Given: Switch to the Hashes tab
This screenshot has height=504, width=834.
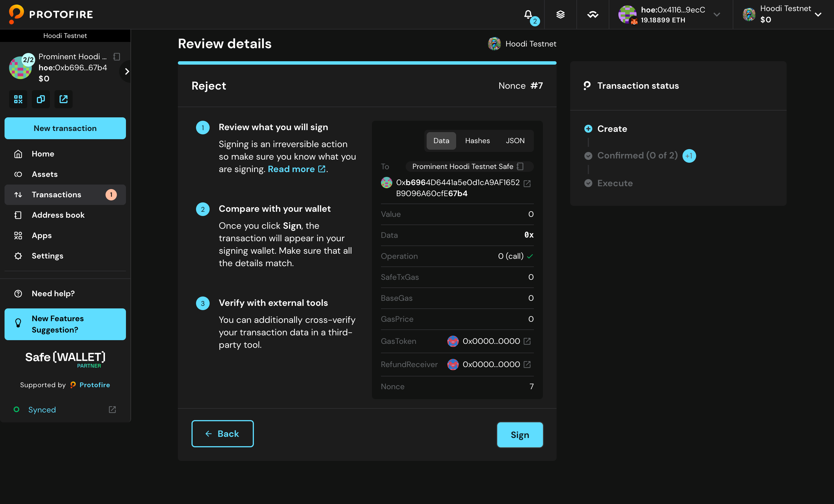Looking at the screenshot, I should [477, 141].
